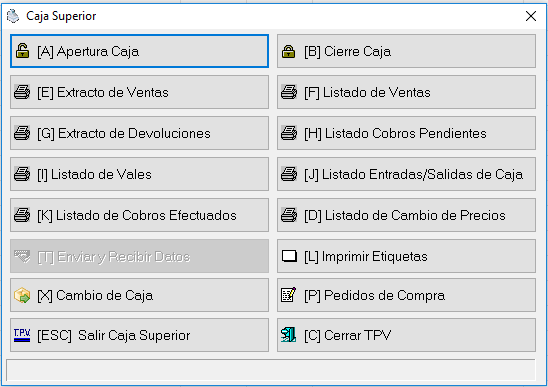Screen dimensions: 548x387
Task: Click printer icon beside Listado de Ventas
Action: click(x=289, y=92)
